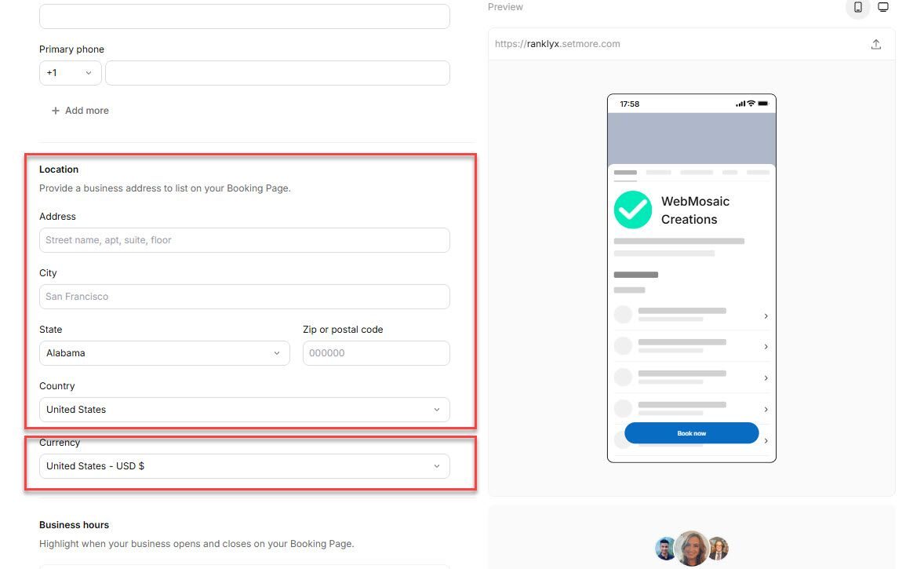This screenshot has width=924, height=569.
Task: Open the Currency dropdown showing USD $
Action: pos(244,466)
